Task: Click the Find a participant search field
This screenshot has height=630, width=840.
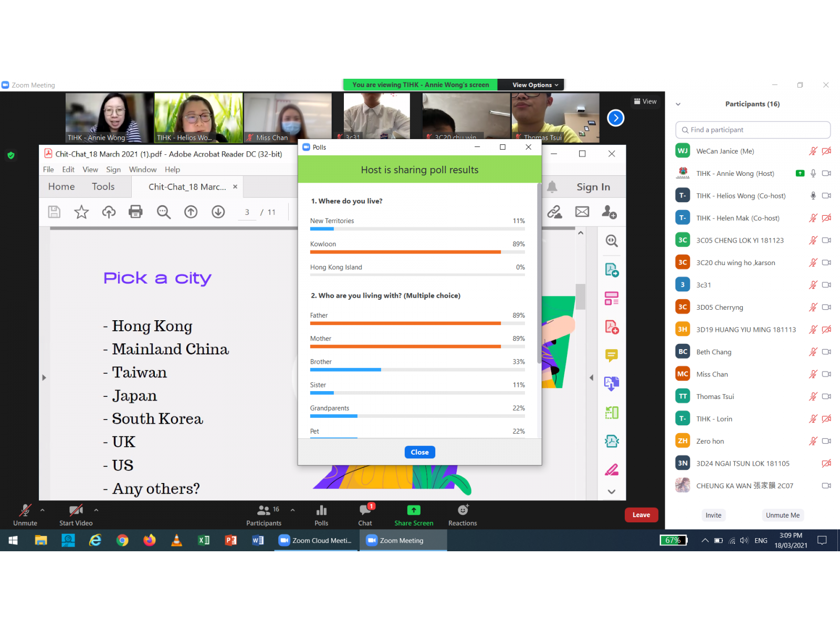Action: (753, 130)
